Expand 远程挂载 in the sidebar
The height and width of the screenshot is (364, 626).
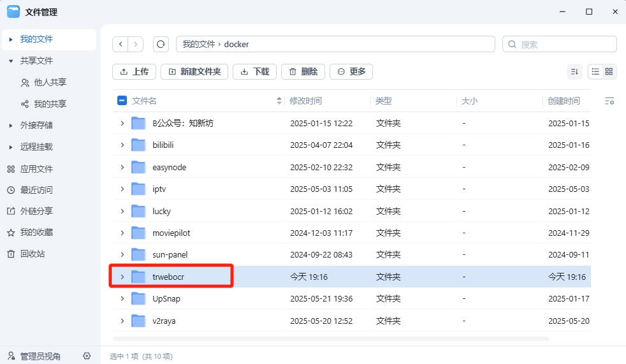[x=11, y=147]
